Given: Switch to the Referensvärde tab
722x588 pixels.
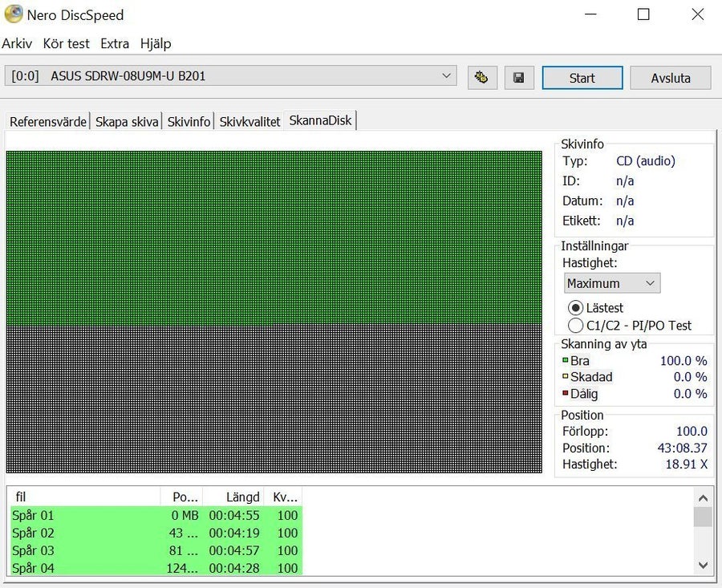Looking at the screenshot, I should (48, 122).
